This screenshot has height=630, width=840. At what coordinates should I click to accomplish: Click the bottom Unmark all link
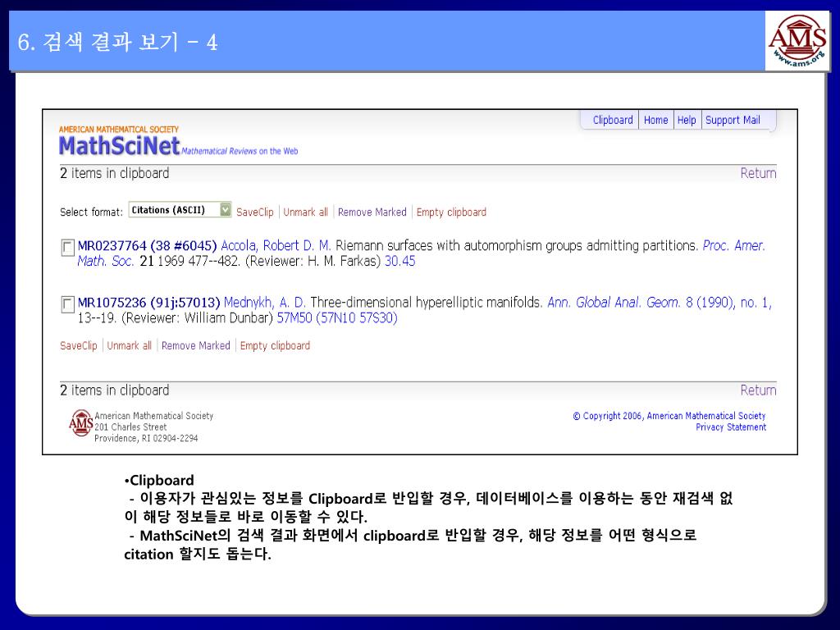point(129,345)
